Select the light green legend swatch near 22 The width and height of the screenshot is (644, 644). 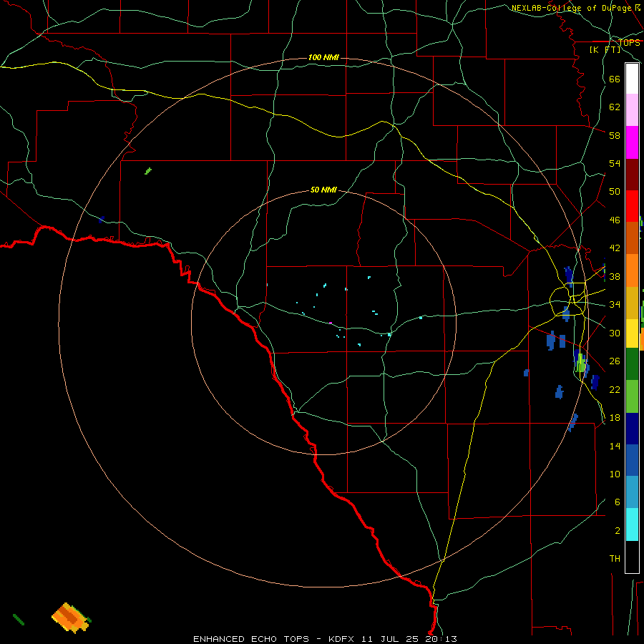point(632,396)
